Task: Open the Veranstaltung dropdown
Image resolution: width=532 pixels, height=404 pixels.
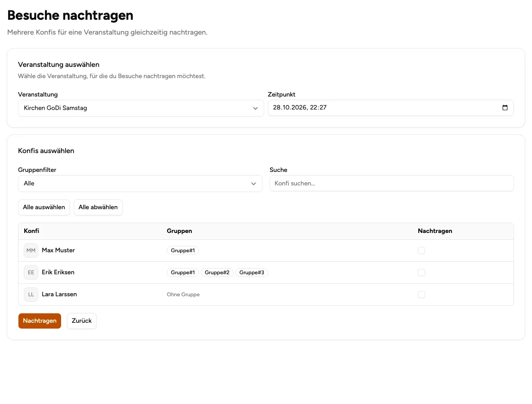Action: 141,108
